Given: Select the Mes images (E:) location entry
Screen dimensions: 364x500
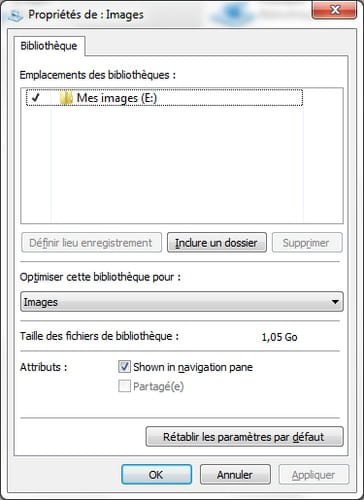Looking at the screenshot, I should tap(164, 98).
